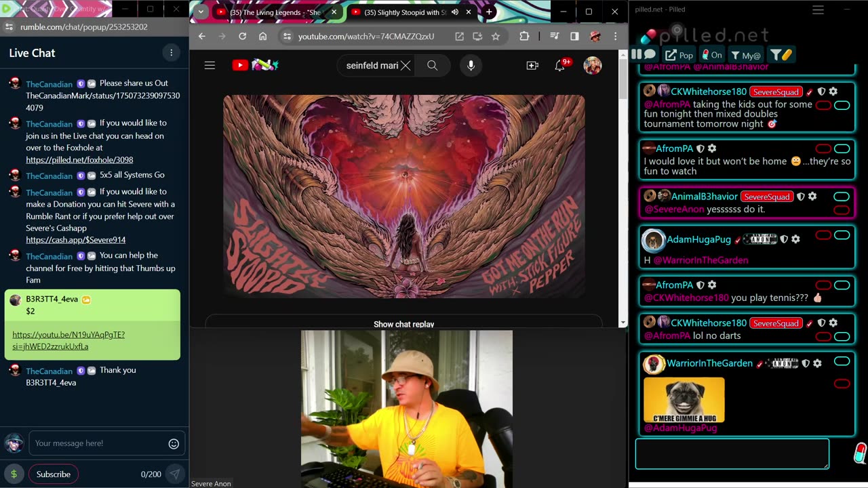Image resolution: width=868 pixels, height=488 pixels.
Task: Open YouTube account avatar menu
Action: point(593,65)
